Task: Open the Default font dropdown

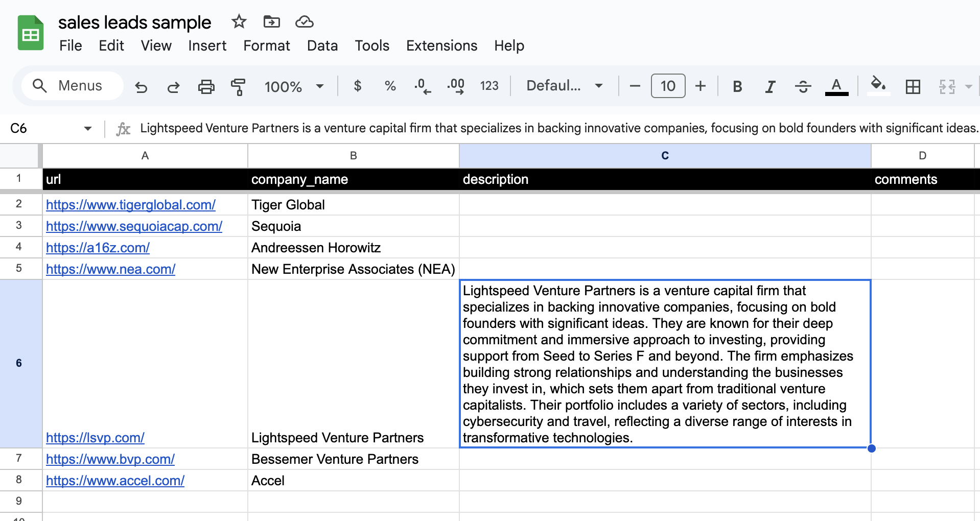Action: coord(564,86)
